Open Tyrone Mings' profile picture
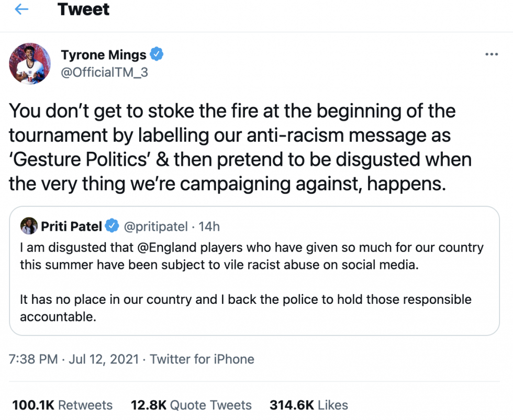 tap(30, 63)
